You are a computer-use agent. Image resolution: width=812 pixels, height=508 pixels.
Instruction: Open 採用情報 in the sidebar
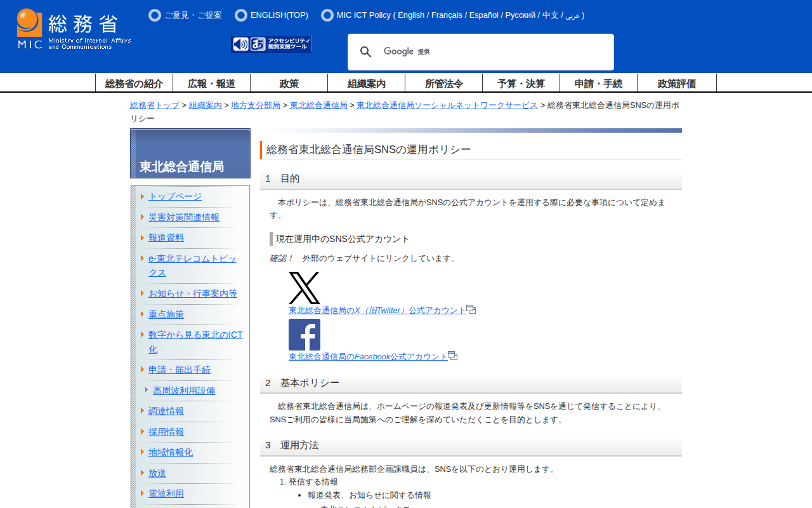(166, 432)
